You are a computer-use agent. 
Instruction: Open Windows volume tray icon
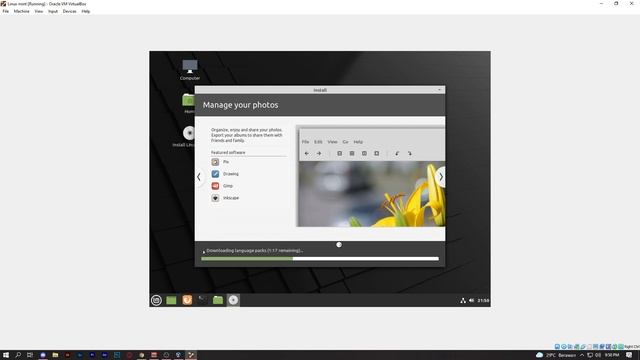[x=598, y=355]
